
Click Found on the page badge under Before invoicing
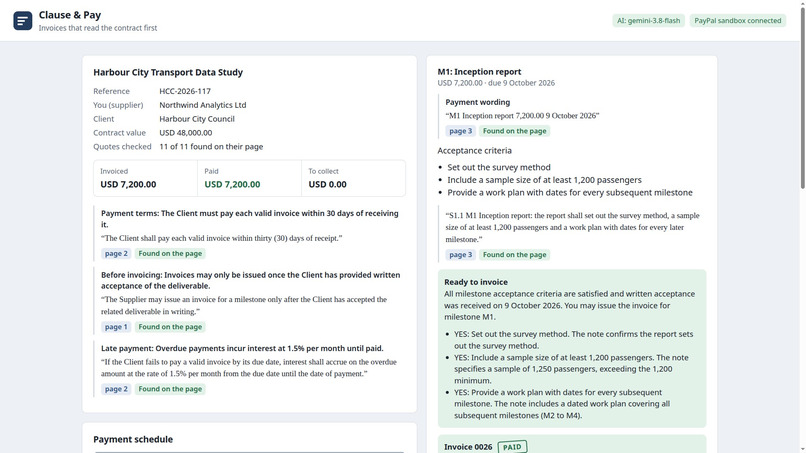point(170,327)
